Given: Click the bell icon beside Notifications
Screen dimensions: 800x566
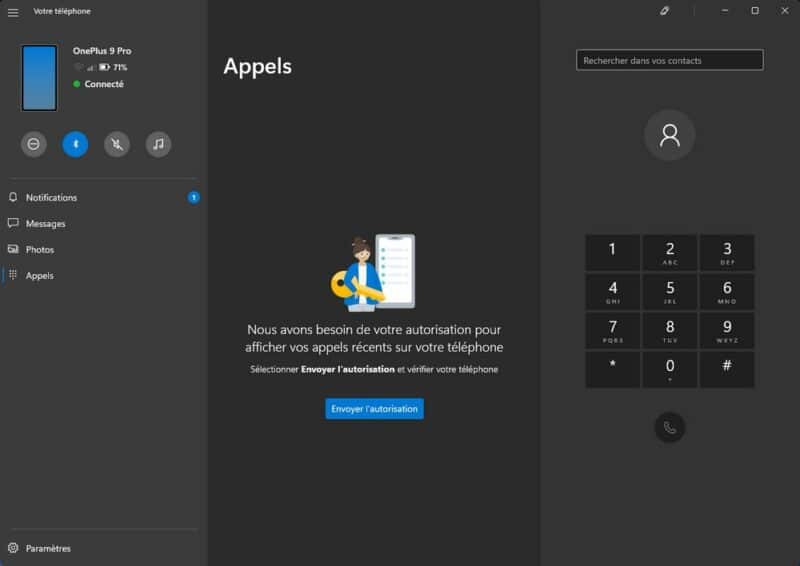Looking at the screenshot, I should (13, 197).
